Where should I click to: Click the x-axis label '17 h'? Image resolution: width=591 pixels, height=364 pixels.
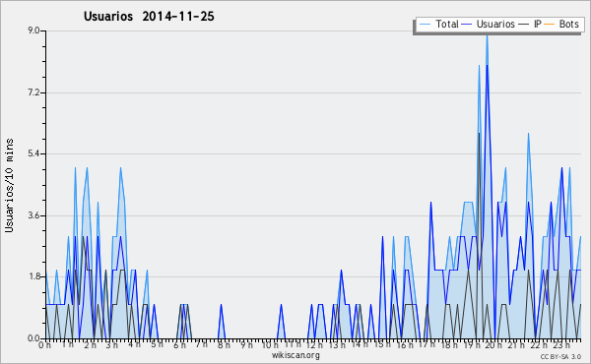(x=427, y=344)
